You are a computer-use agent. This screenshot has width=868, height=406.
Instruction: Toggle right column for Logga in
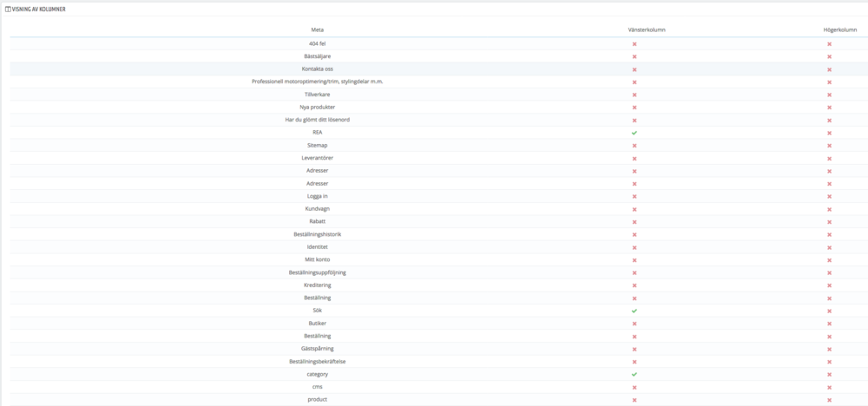[x=829, y=197]
